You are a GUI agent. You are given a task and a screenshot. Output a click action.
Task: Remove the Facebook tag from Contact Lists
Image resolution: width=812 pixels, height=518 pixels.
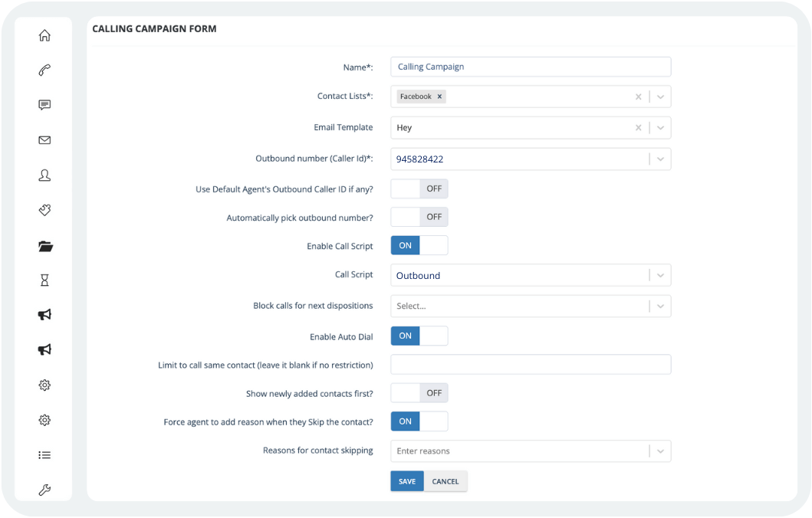439,97
